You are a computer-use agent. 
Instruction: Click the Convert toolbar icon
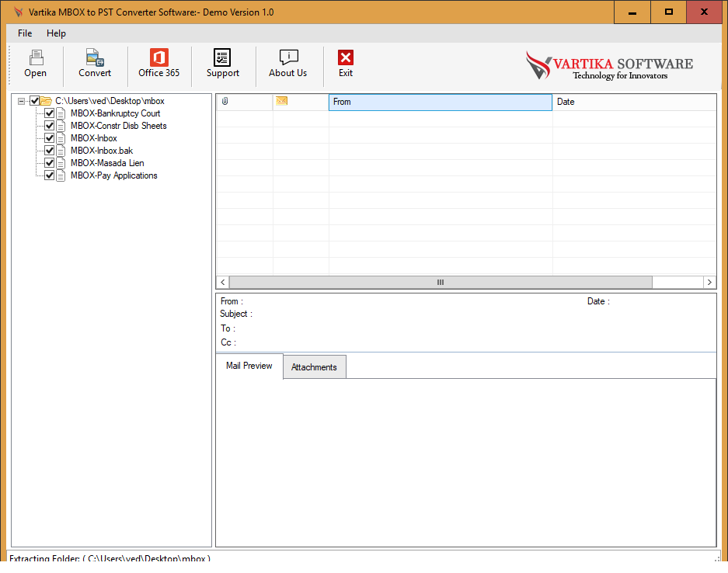(x=95, y=57)
